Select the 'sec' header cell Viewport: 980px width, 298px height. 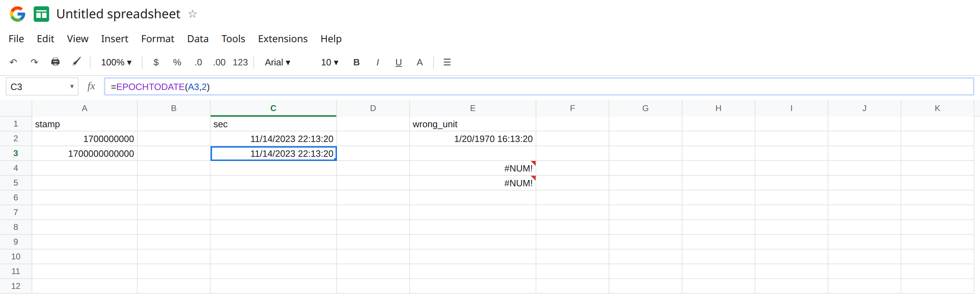point(273,124)
